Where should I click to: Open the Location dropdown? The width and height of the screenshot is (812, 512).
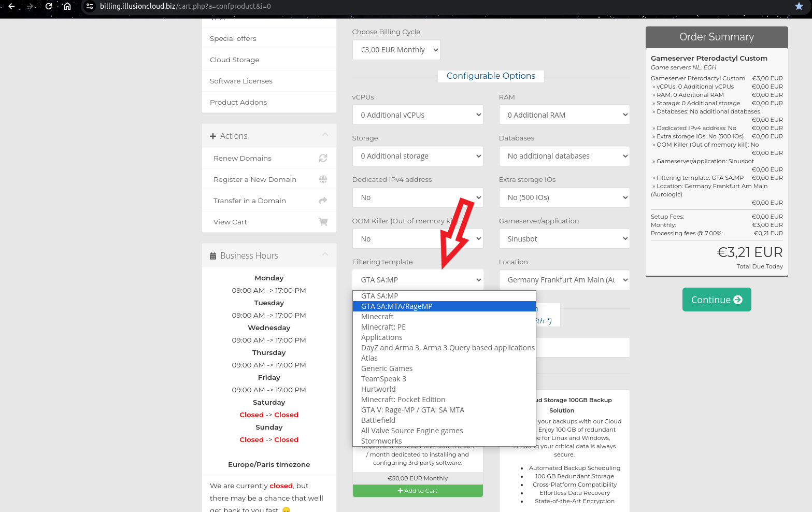pyautogui.click(x=564, y=280)
